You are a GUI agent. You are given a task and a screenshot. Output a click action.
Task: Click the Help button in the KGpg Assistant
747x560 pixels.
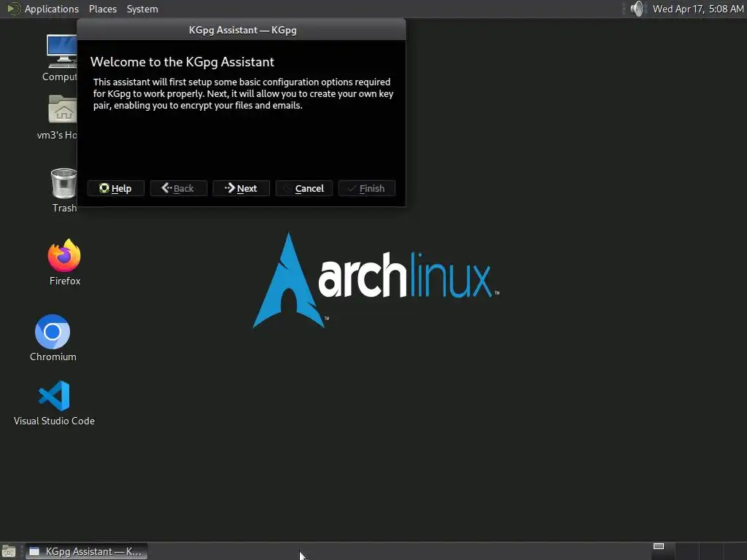click(x=116, y=188)
